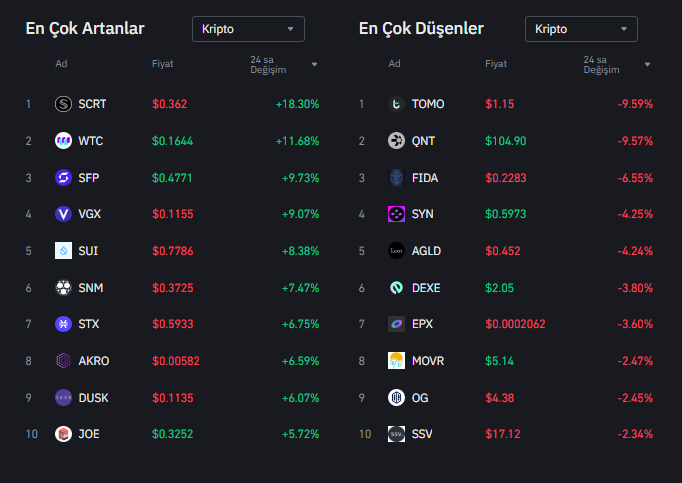Click EPX price $0.0002062
Screen dimensions: 682x483
[x=515, y=324]
